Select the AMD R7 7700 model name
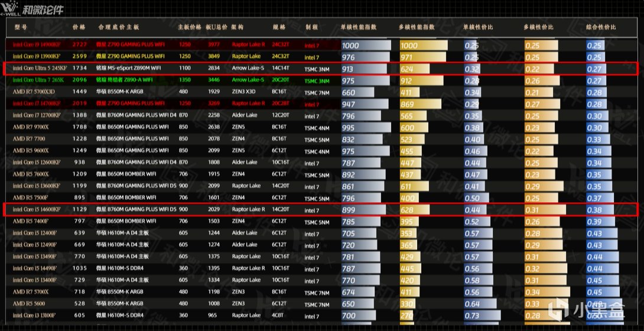 pos(28,139)
